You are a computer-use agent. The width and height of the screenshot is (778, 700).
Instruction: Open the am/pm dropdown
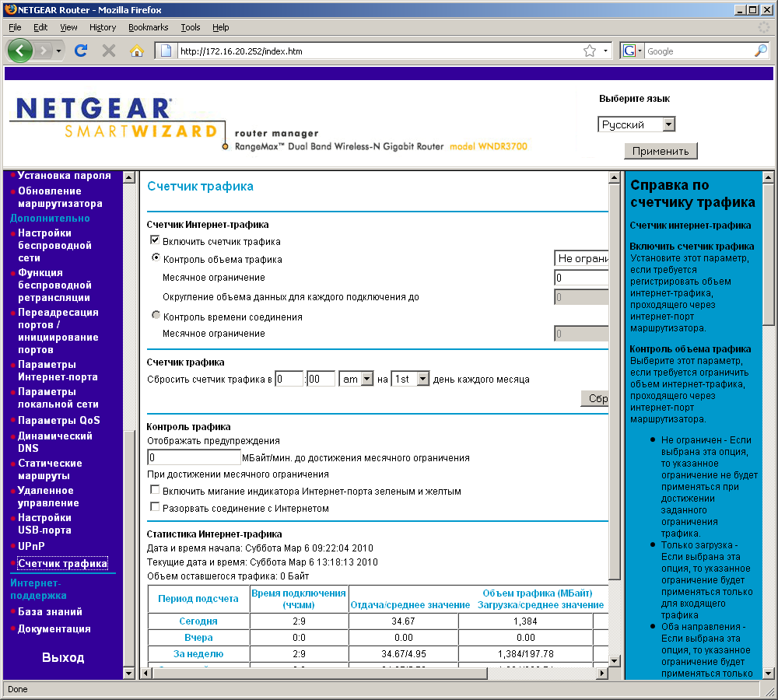(356, 379)
